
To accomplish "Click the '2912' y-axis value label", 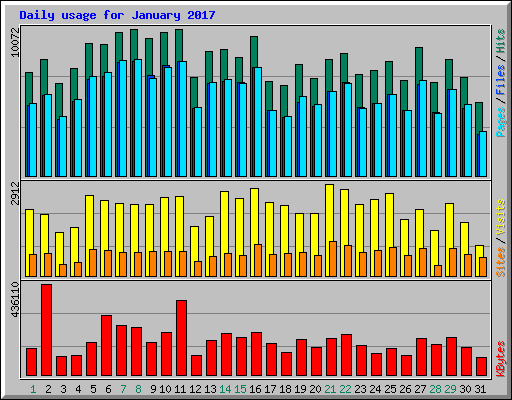I will [15, 193].
